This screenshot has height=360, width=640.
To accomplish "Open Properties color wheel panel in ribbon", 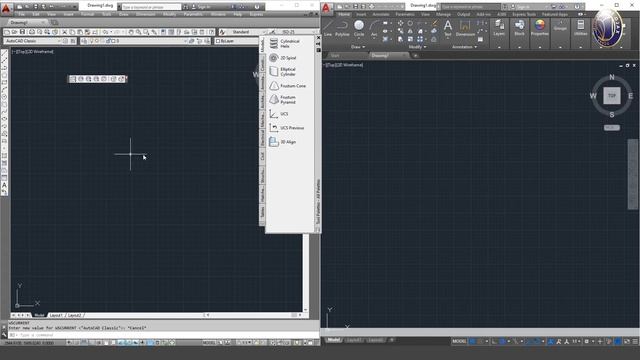I will pos(540,28).
